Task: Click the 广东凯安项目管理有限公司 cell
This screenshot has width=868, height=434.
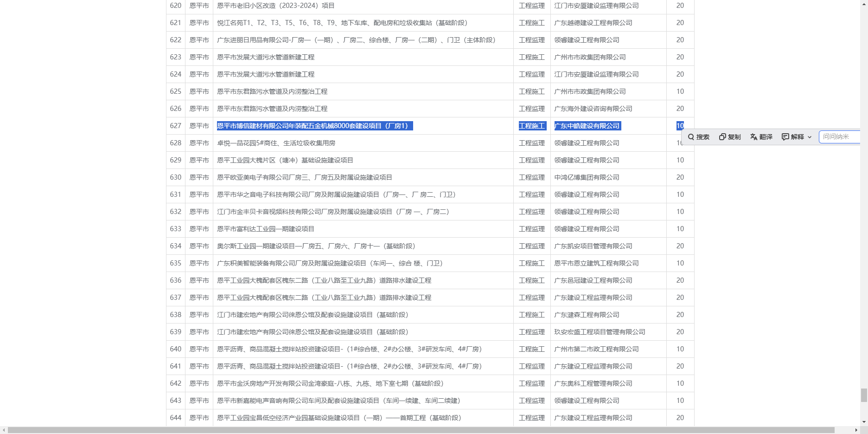Action: [x=593, y=246]
